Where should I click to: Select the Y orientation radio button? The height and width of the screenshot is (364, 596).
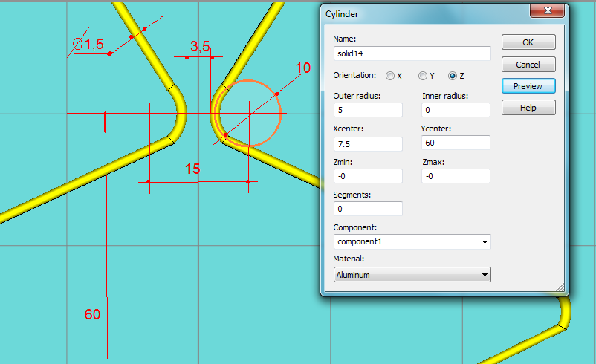[423, 76]
